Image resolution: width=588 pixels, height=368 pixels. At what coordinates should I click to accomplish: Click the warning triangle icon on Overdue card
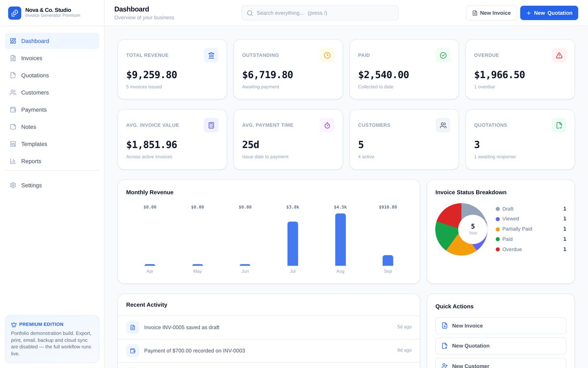[559, 55]
